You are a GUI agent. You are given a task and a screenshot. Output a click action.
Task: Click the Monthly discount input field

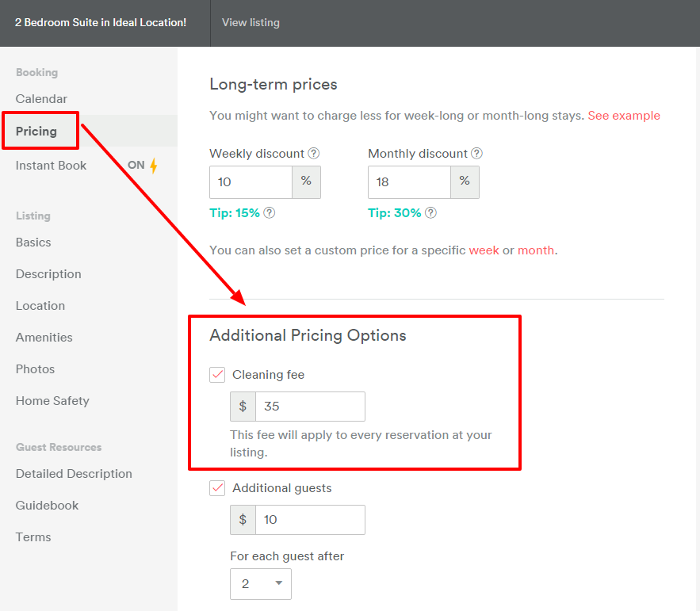(x=409, y=182)
